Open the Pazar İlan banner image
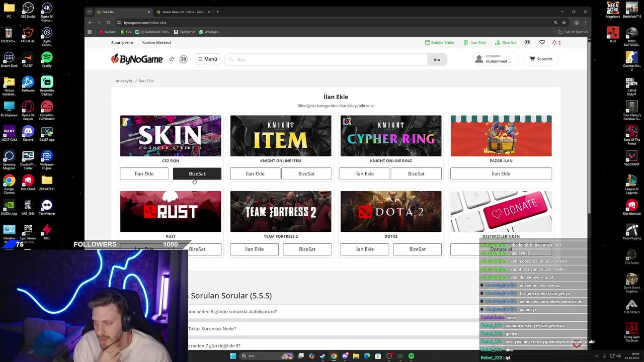The image size is (644, 362). 501,136
